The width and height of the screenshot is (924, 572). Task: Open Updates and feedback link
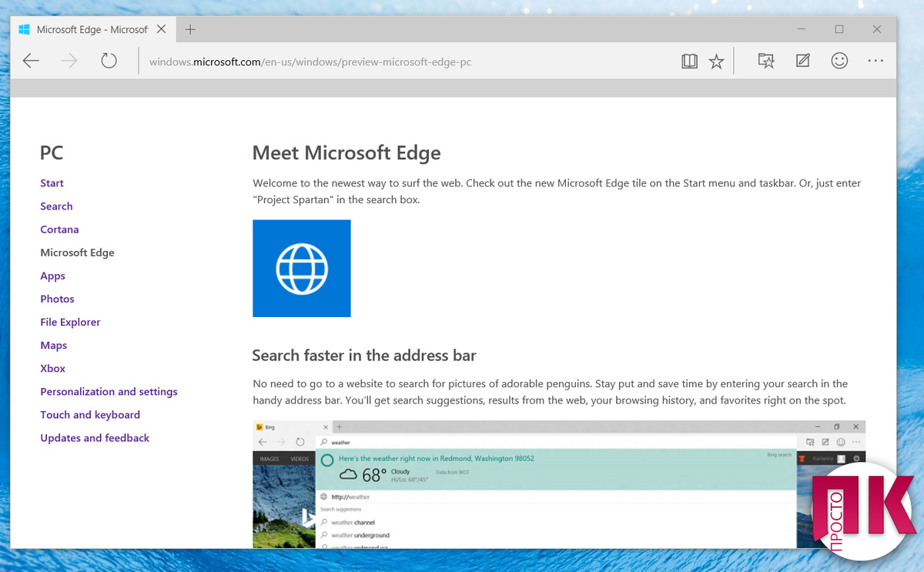pyautogui.click(x=95, y=437)
